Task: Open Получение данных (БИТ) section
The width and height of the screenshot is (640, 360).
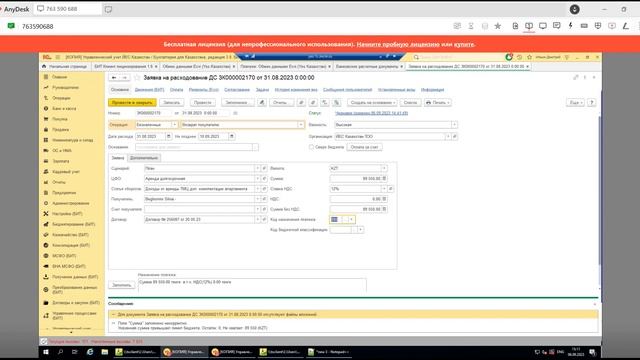Action: pos(75,277)
